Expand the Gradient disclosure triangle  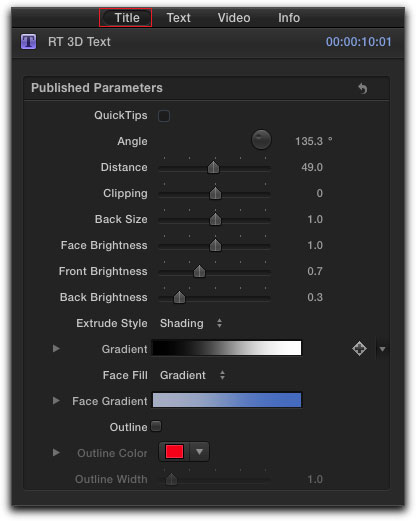[x=56, y=349]
